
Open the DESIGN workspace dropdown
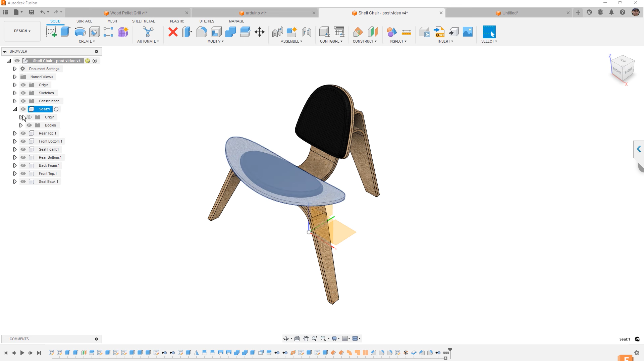click(x=22, y=31)
